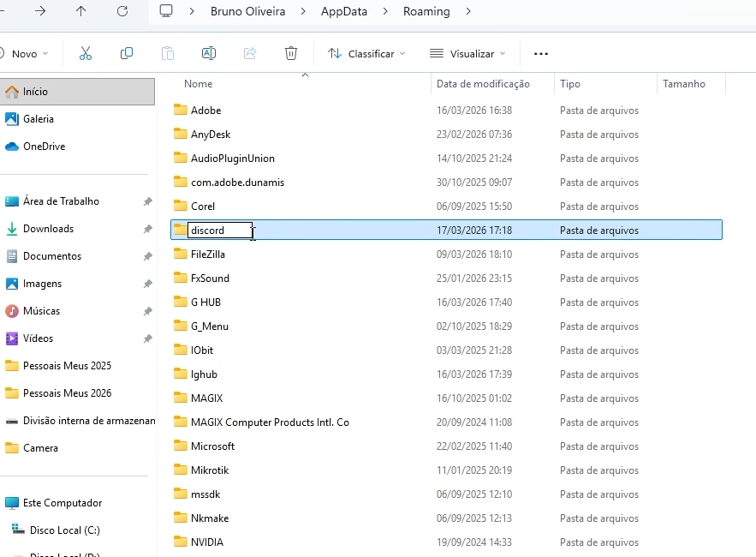Click the Galeria icon in sidebar
The width and height of the screenshot is (756, 557).
(x=12, y=119)
